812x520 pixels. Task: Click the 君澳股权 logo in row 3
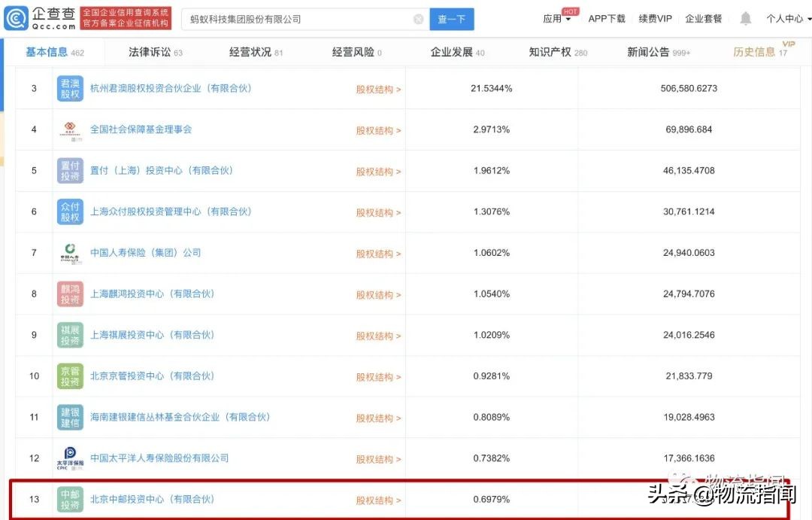pos(69,89)
